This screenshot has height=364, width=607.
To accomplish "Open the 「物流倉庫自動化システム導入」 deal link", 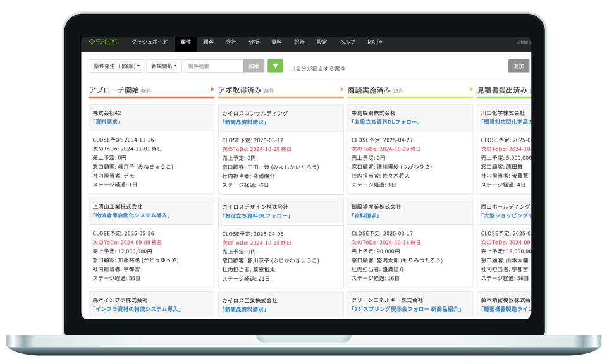I will (131, 215).
